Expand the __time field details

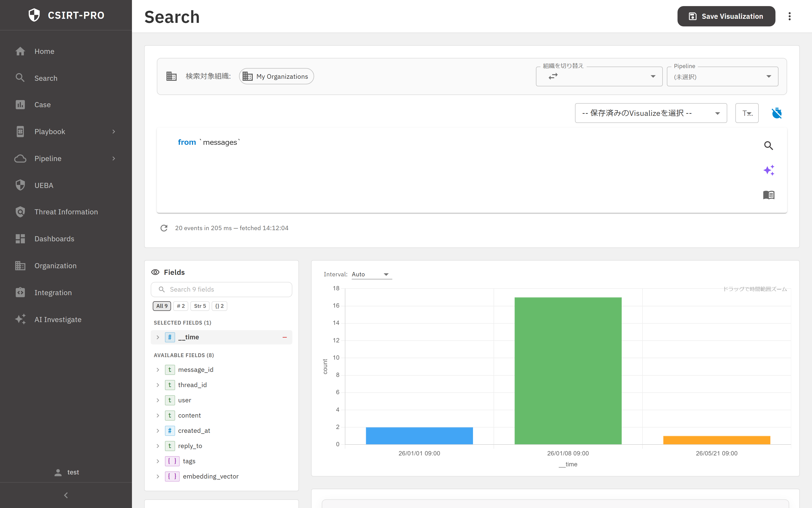pos(158,337)
